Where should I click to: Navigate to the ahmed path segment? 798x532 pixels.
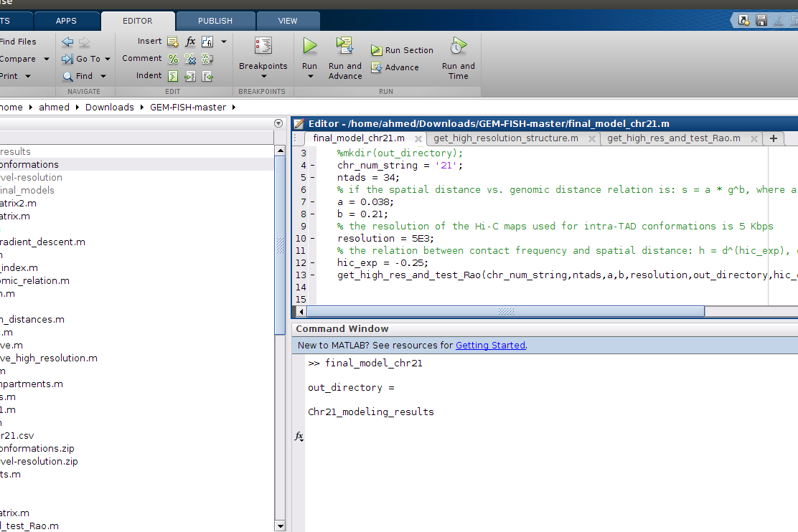click(54, 108)
